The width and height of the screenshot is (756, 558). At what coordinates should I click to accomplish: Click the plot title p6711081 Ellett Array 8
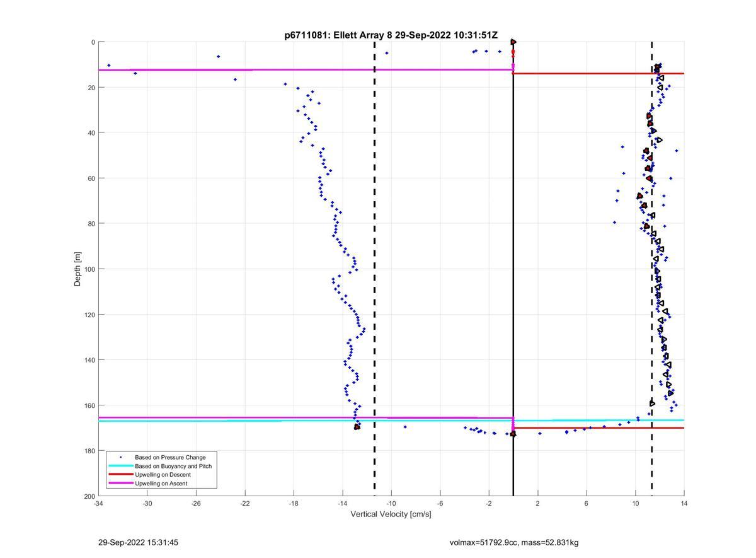(391, 35)
